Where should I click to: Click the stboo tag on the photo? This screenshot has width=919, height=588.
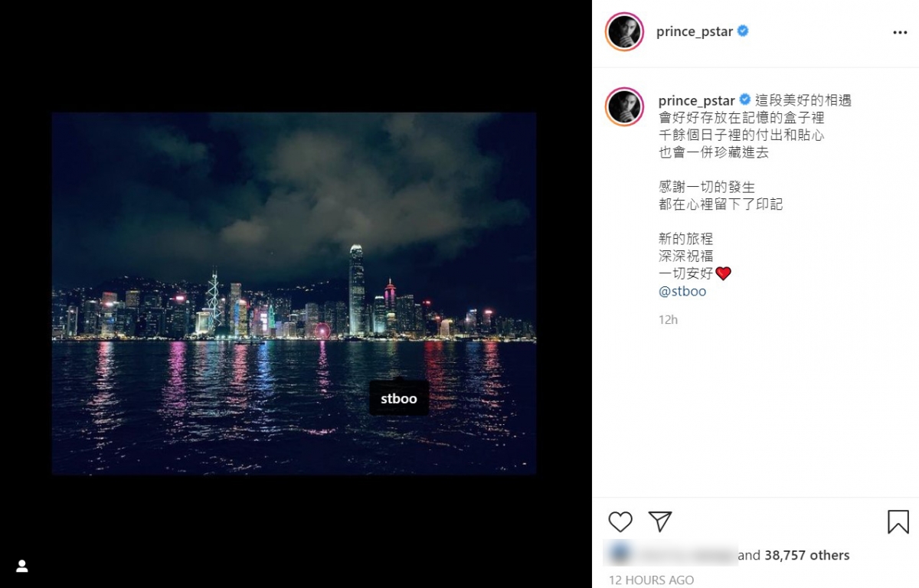tap(399, 399)
